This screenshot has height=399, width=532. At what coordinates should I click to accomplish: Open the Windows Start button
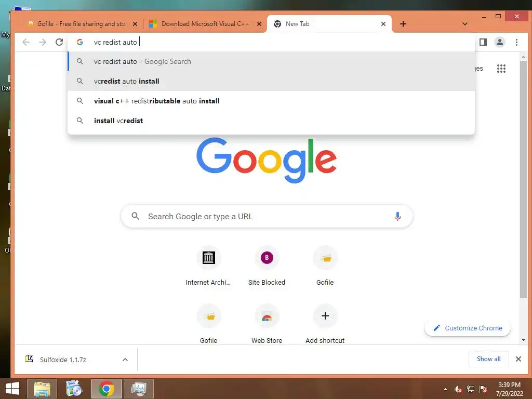coord(12,389)
